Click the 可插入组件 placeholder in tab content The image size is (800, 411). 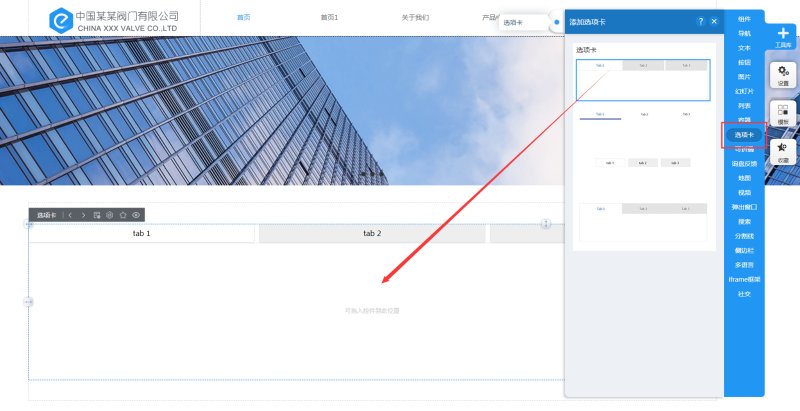[372, 311]
